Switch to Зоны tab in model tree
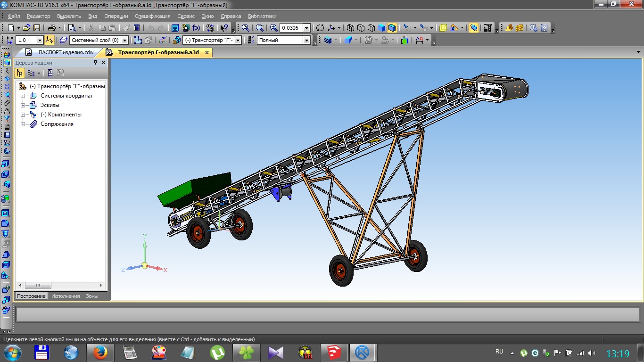 pyautogui.click(x=92, y=296)
